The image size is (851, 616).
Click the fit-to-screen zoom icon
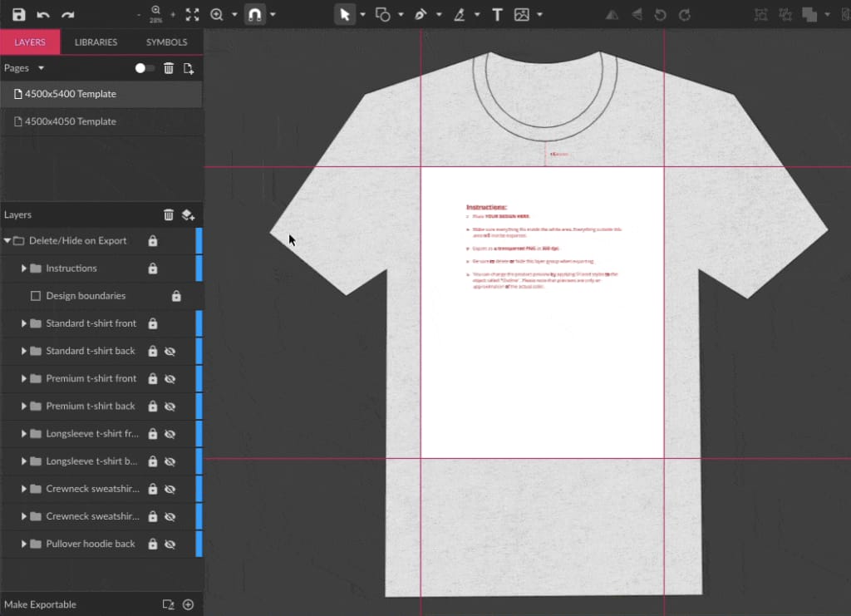point(192,14)
